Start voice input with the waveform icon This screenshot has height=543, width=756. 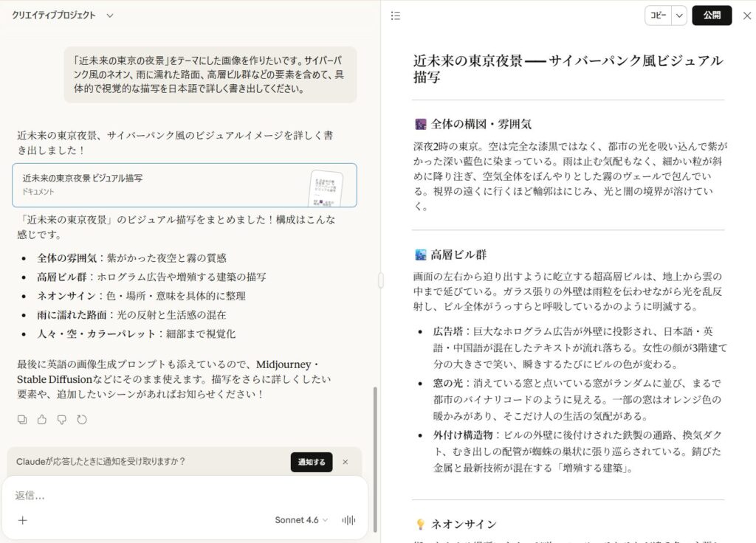[x=348, y=520]
